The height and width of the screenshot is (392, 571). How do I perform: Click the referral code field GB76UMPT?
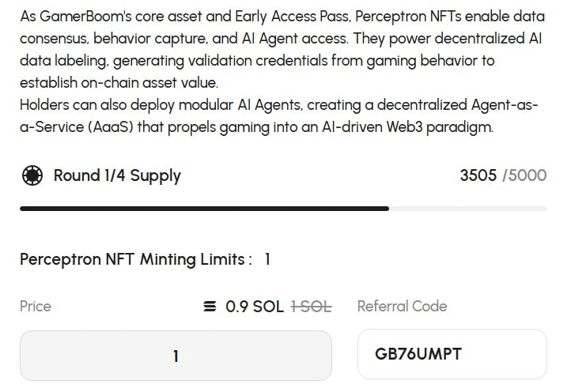pyautogui.click(x=452, y=354)
